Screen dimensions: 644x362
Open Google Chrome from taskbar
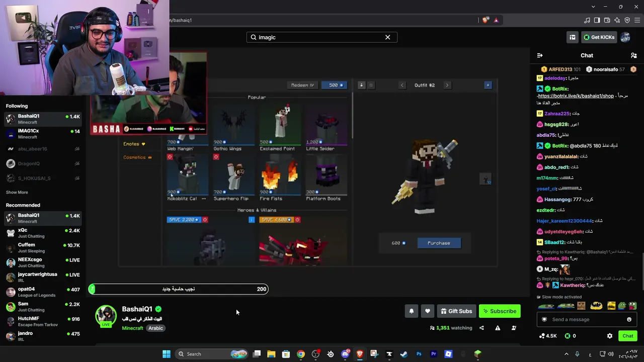(x=300, y=354)
